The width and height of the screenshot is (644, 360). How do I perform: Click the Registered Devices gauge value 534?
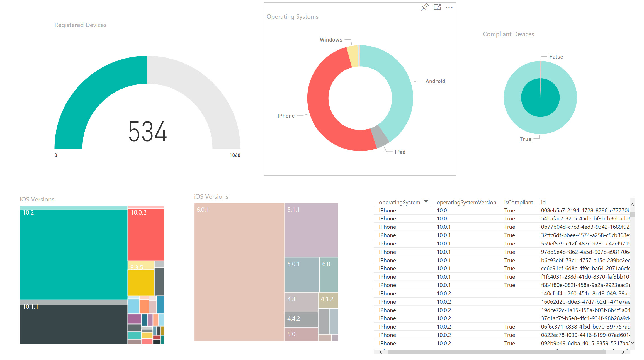click(x=147, y=132)
